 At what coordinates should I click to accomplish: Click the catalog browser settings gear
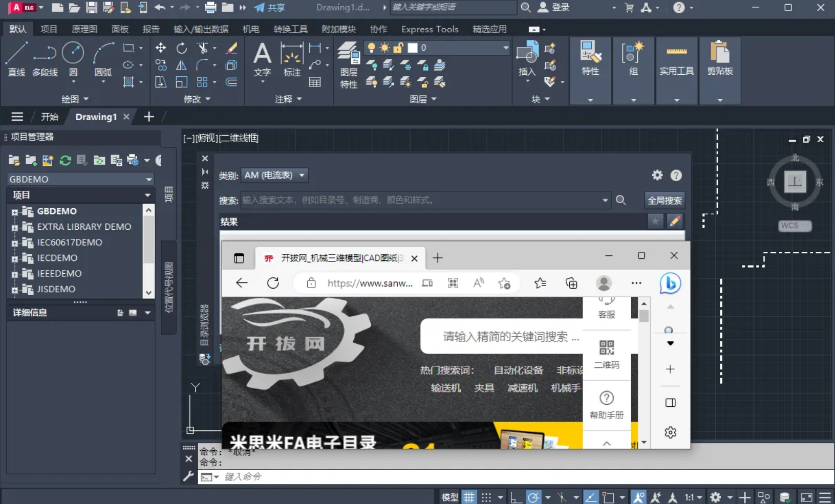(657, 176)
